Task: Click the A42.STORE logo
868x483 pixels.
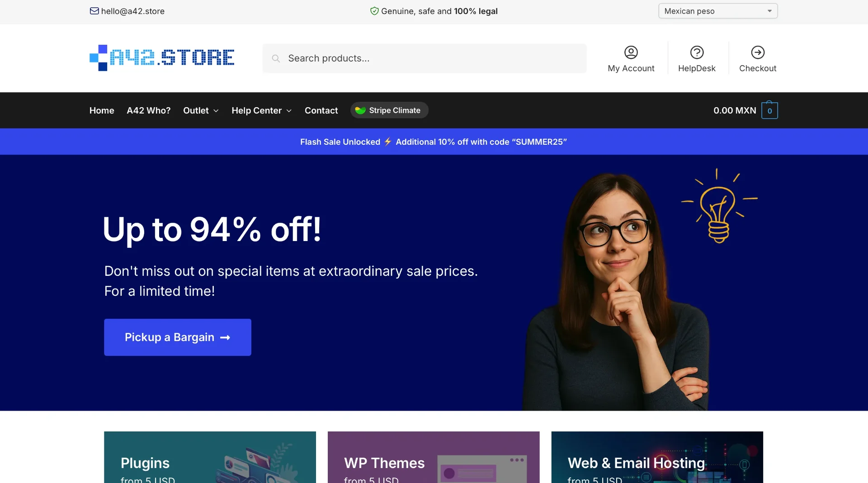Action: 162,58
